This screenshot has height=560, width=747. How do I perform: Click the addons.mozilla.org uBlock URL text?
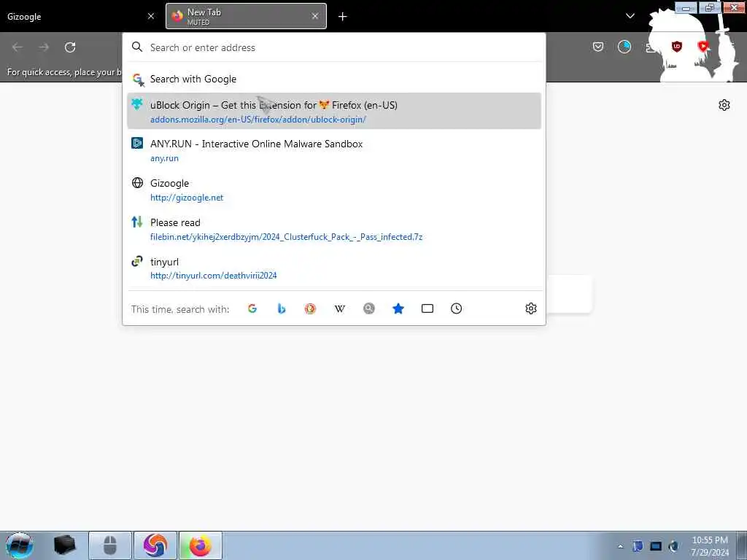tap(258, 120)
